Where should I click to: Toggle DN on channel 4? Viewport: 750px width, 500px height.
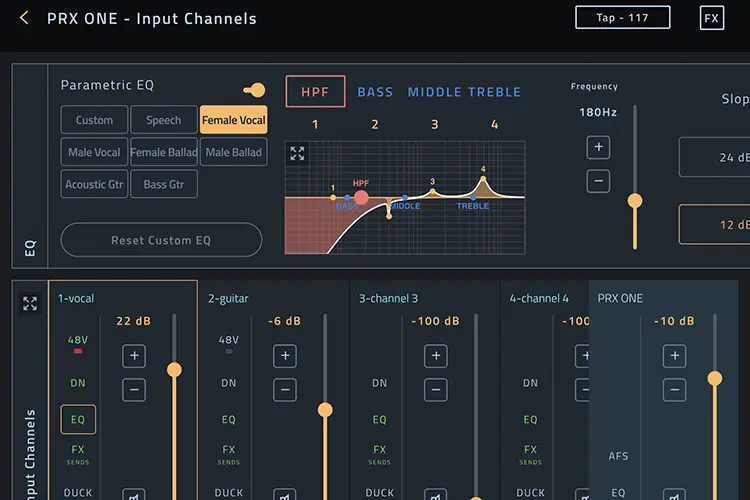pos(530,383)
